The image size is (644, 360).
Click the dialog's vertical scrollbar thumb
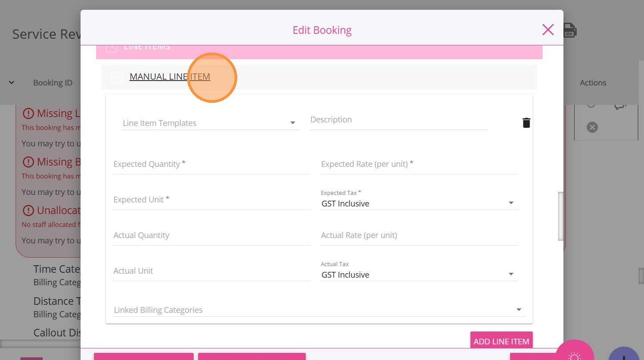561,216
